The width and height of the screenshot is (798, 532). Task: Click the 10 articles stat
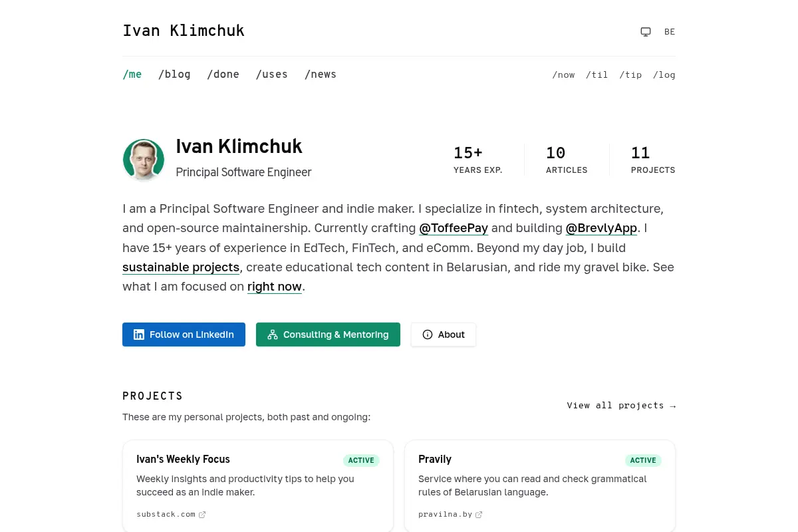[x=567, y=160]
